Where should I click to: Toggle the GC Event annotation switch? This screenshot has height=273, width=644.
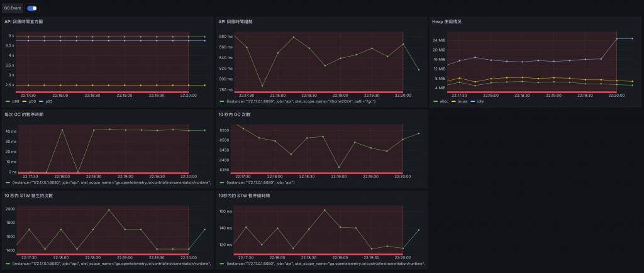(31, 8)
